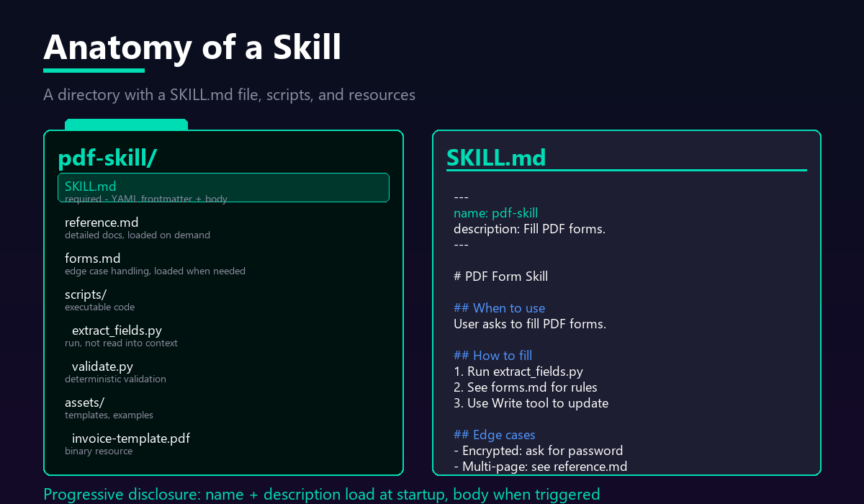Click 'User asks to fill PDF forms.' line
864x504 pixels.
click(530, 324)
